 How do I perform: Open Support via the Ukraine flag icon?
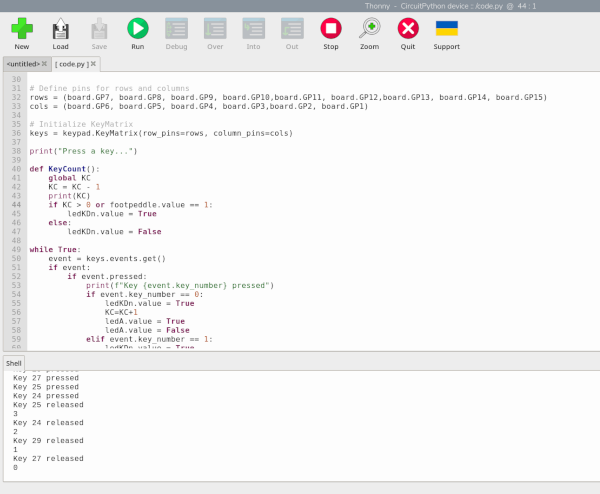pyautogui.click(x=447, y=29)
